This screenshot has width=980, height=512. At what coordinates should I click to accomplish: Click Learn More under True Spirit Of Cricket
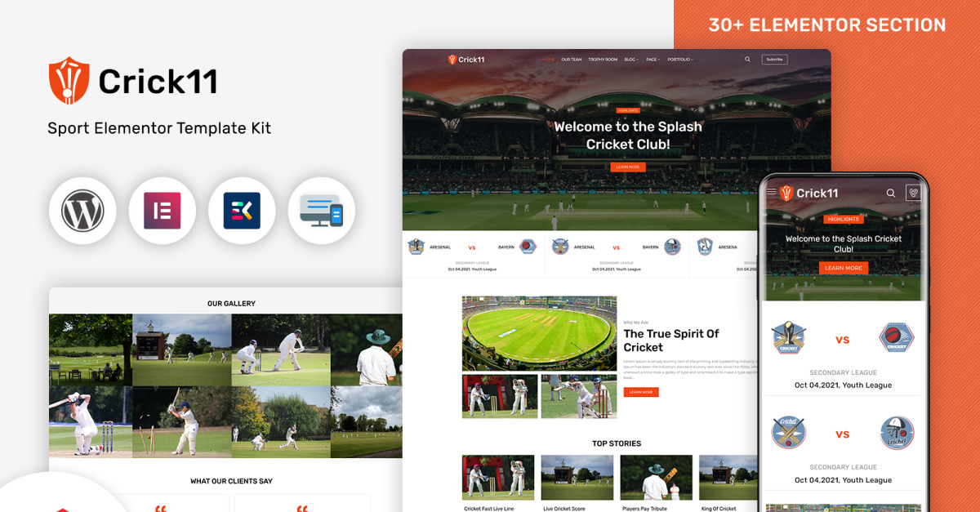point(641,392)
